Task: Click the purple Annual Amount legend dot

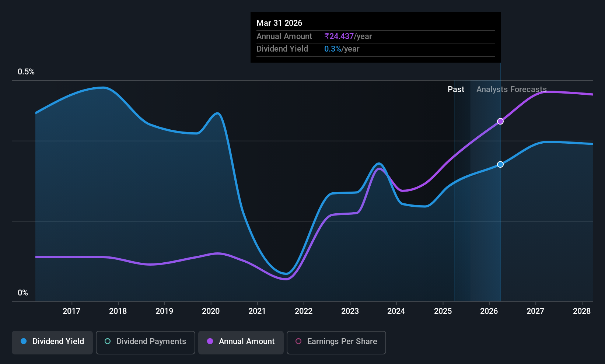Action: coord(210,341)
